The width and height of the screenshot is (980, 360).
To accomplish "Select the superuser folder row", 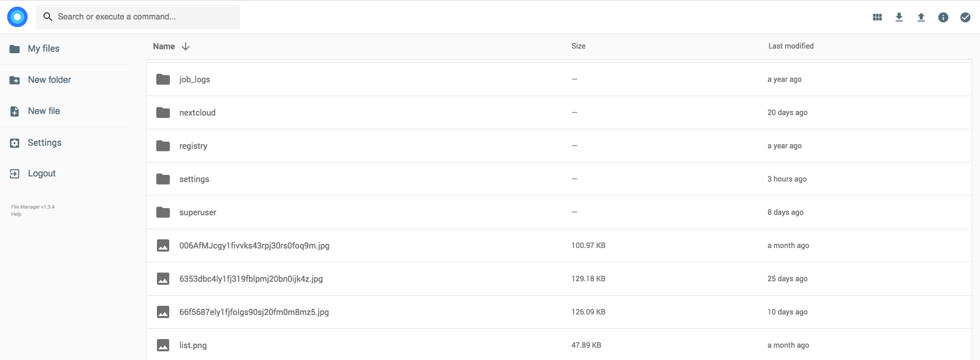I will point(559,212).
